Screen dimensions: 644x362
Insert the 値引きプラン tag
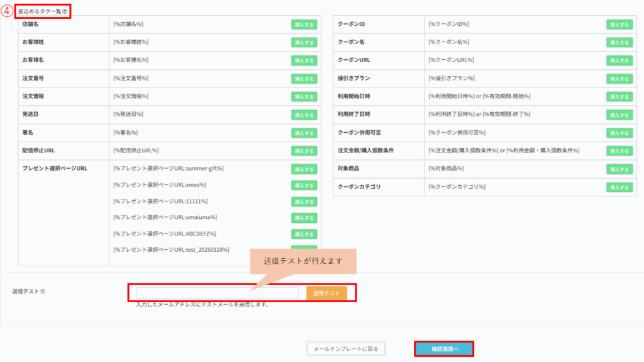pyautogui.click(x=619, y=79)
